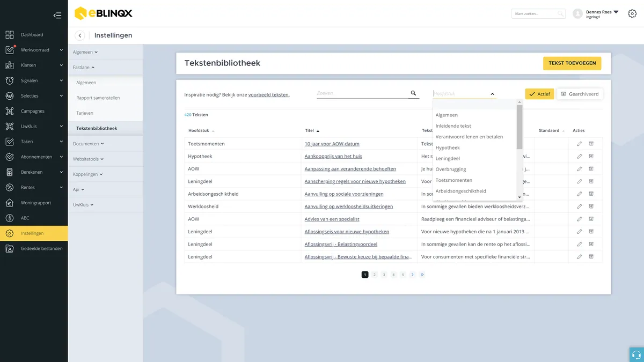
Task: Sort the table by Titel column
Action: click(312, 131)
